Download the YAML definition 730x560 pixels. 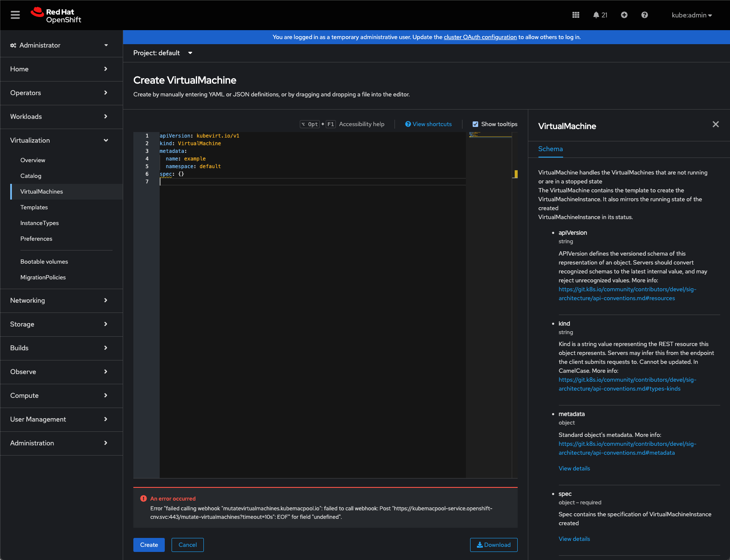(494, 545)
